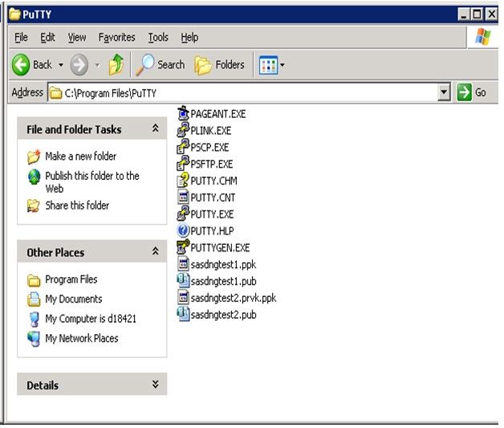Click the Make a new folder link
The image size is (504, 428).
coord(81,157)
